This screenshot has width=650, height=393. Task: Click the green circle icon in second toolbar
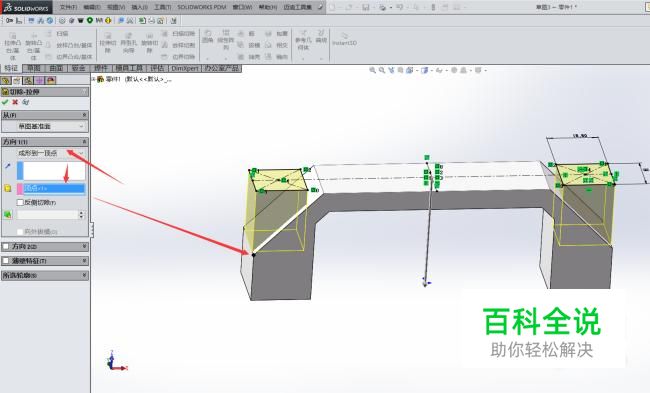90,20
